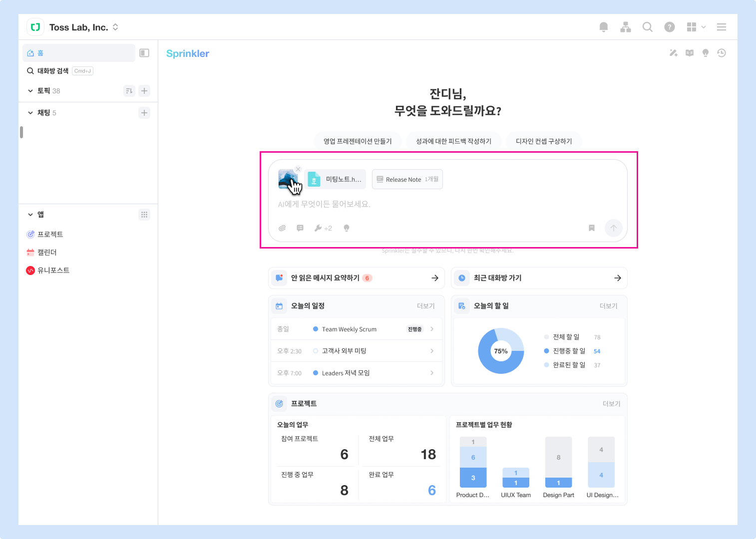Image resolution: width=756 pixels, height=539 pixels.
Task: Open the hamburger menu
Action: [722, 27]
